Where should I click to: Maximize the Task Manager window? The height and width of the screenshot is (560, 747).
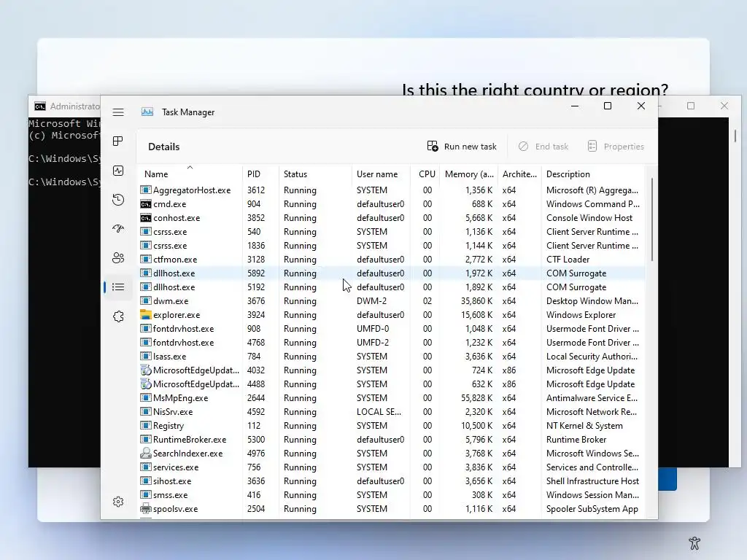tap(608, 106)
